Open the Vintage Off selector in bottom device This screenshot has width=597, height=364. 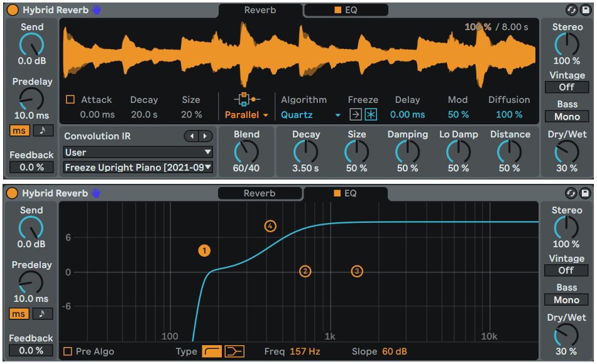click(x=566, y=270)
